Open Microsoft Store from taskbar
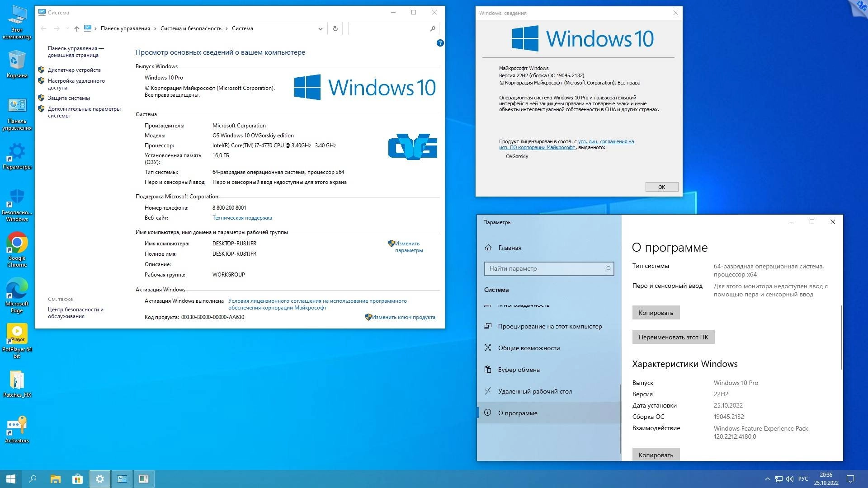 (77, 479)
